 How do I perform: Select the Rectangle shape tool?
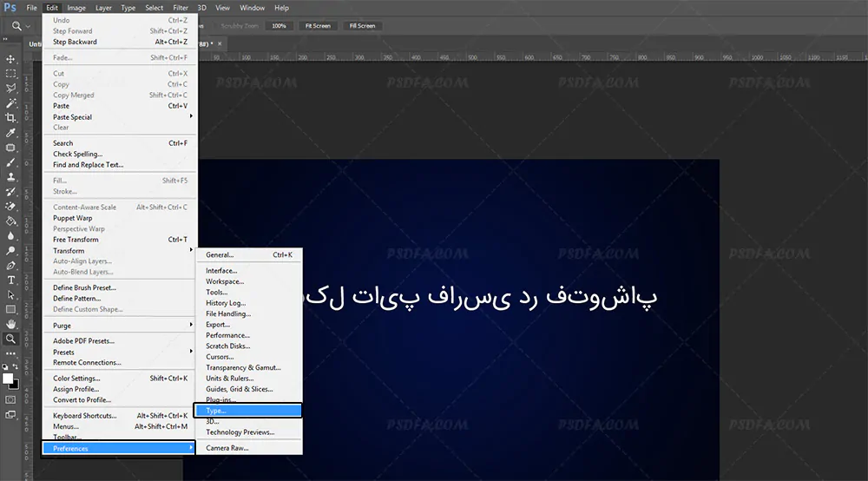pos(10,309)
